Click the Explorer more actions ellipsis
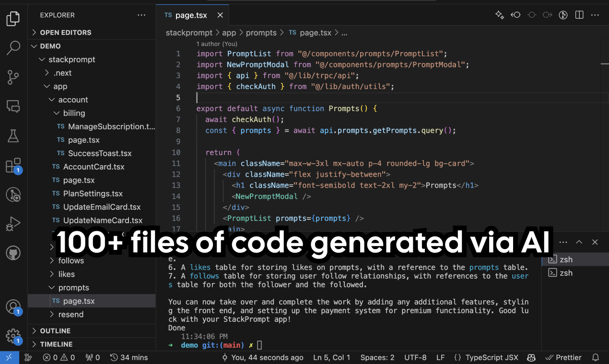The height and width of the screenshot is (364, 609). [x=141, y=15]
